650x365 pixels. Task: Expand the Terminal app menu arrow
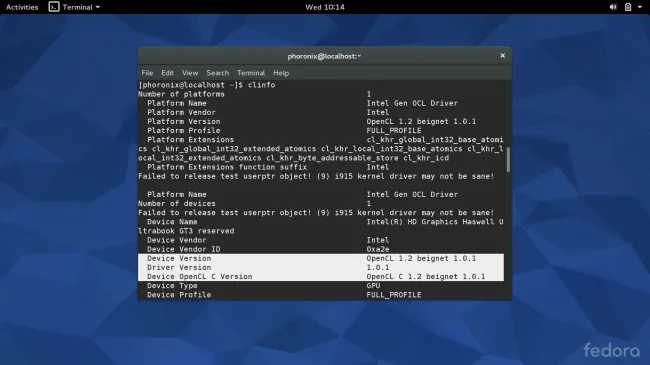coord(98,7)
